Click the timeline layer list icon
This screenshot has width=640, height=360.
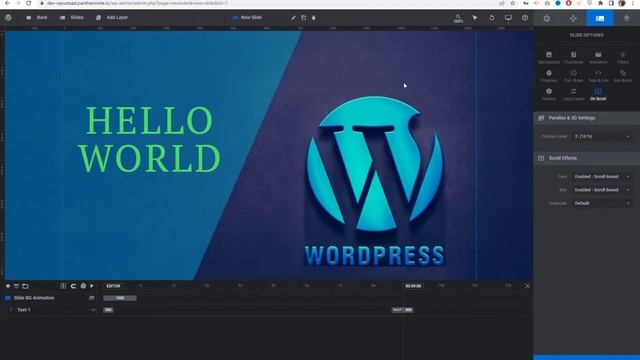[16, 286]
